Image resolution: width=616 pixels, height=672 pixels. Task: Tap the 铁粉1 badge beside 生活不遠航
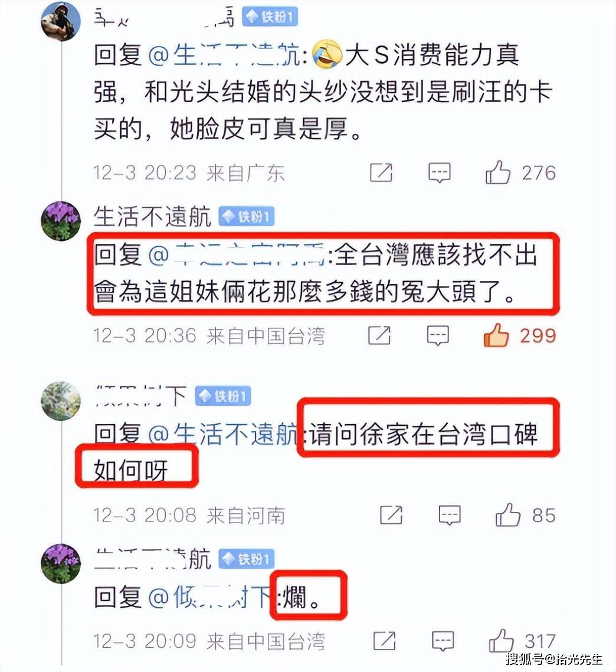point(247,217)
